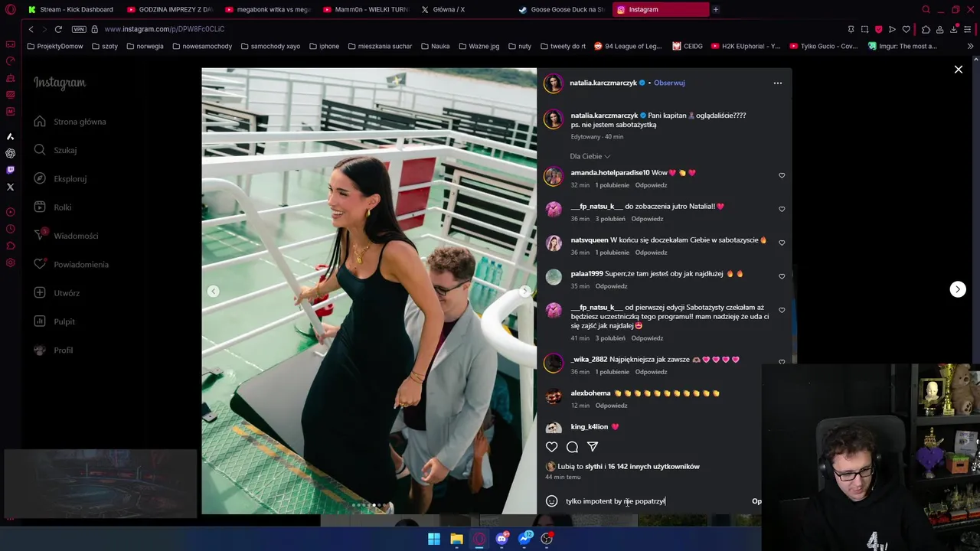Show next photo in carousel
980x551 pixels.
(x=525, y=291)
